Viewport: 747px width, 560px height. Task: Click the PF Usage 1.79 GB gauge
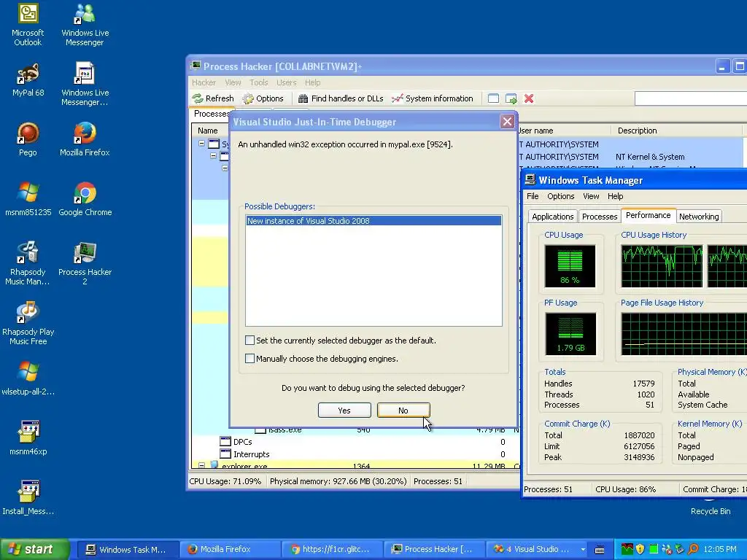pyautogui.click(x=570, y=334)
